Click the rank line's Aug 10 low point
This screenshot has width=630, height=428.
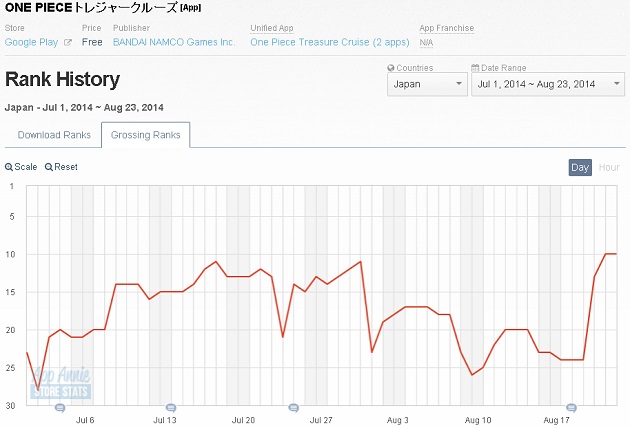(472, 375)
